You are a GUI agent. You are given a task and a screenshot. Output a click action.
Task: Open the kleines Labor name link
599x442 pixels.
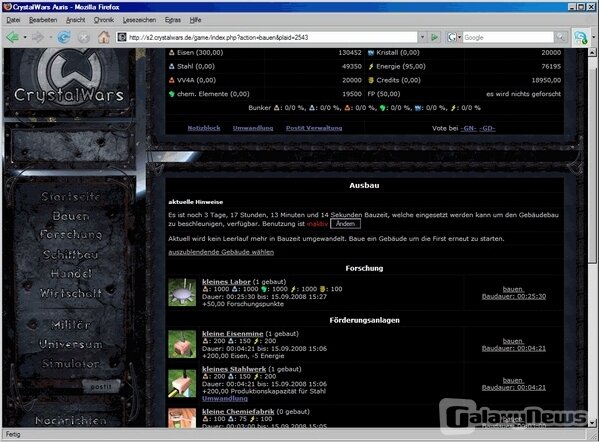pos(226,282)
